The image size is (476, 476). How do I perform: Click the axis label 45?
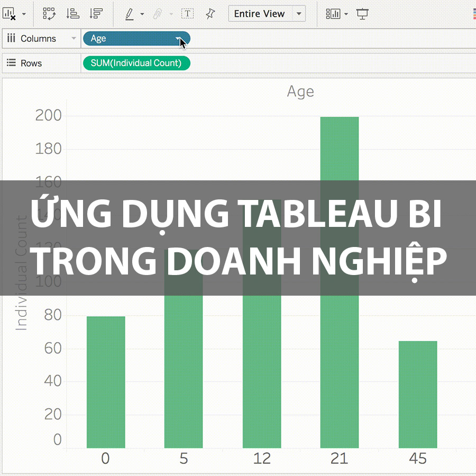(418, 459)
